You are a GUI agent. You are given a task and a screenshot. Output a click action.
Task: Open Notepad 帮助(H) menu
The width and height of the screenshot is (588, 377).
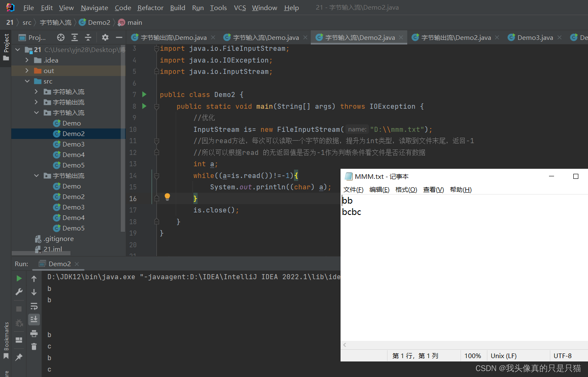pyautogui.click(x=461, y=190)
